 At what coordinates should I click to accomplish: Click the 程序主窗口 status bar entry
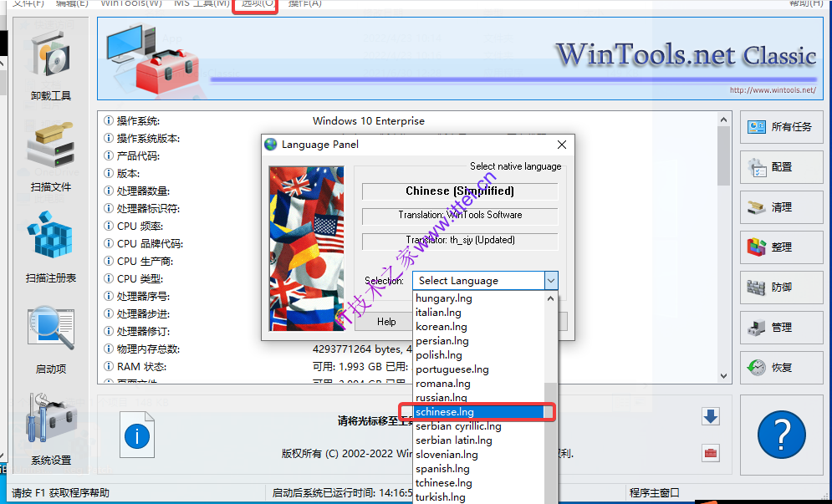[654, 493]
